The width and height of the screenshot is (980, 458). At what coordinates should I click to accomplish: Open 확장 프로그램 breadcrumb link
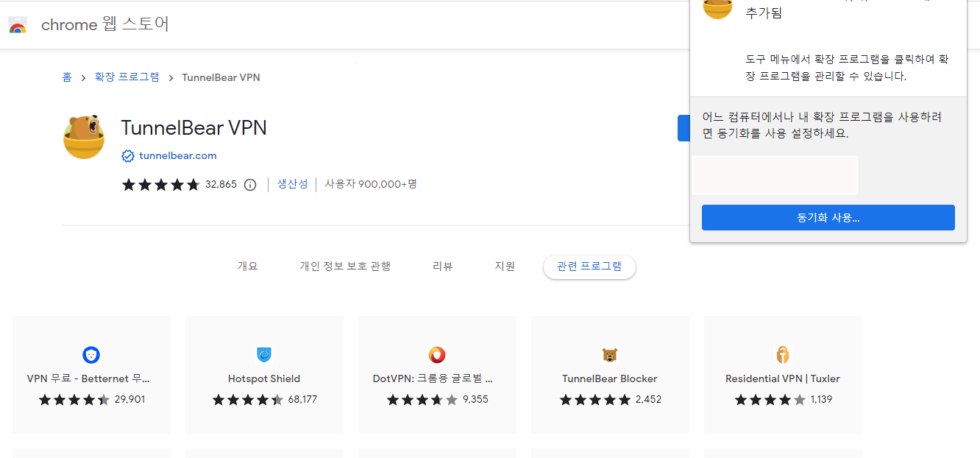coord(127,77)
